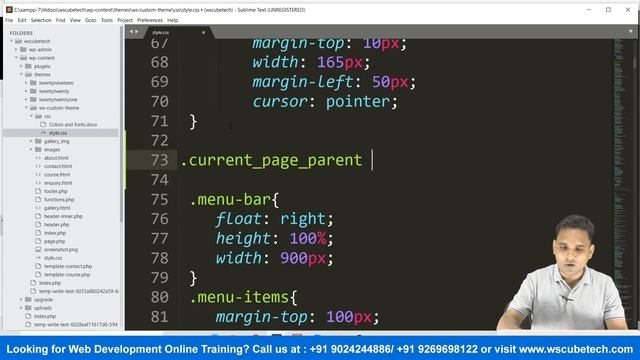Screen dimensions: 640x360
Task: Click the screenshot.png image file icon
Action: (x=38, y=249)
